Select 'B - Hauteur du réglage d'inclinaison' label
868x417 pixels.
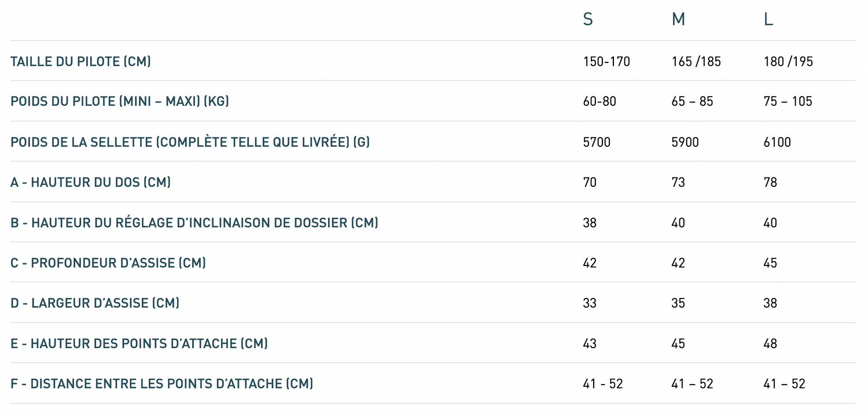pos(194,223)
